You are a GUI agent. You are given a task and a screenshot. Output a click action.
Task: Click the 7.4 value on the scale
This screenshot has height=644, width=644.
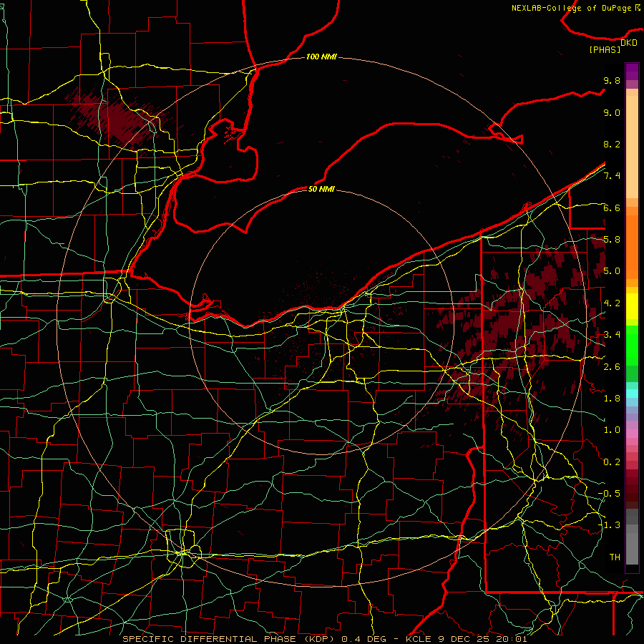(x=612, y=176)
